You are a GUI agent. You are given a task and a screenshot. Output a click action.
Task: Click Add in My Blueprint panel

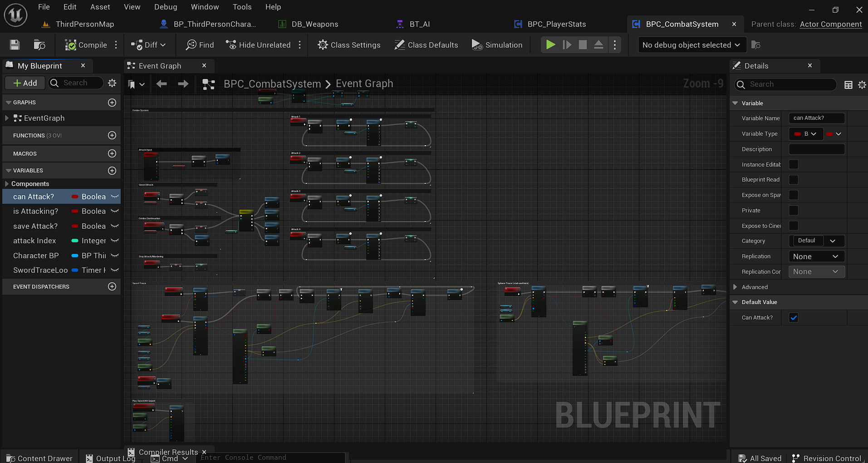click(25, 83)
